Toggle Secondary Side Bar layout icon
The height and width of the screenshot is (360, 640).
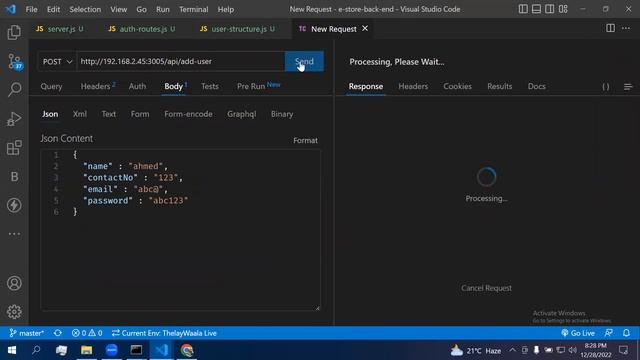(x=549, y=9)
